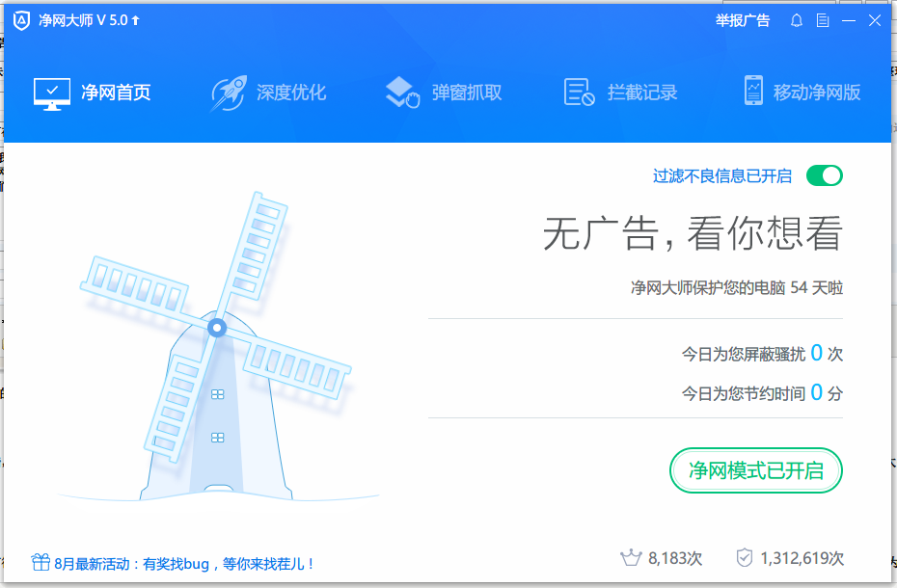
Task: Click the upgrade arrow beside V 5.0
Action: tap(136, 20)
